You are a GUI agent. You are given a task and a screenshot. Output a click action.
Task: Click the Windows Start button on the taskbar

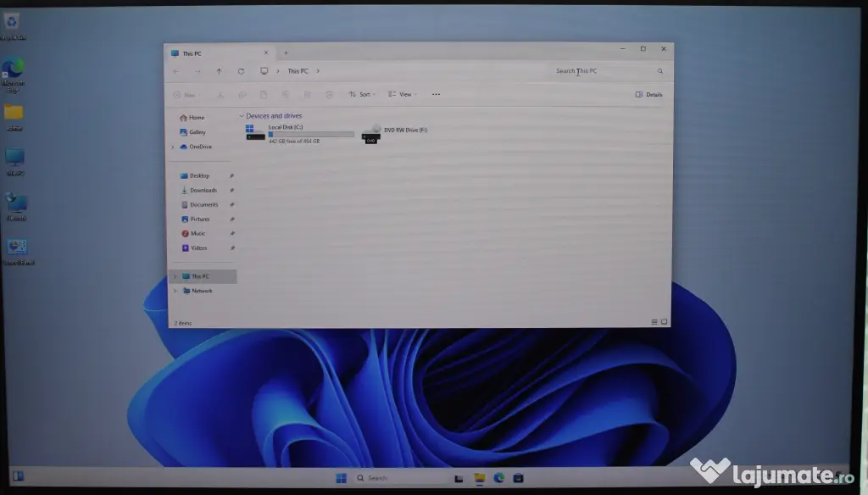(341, 478)
